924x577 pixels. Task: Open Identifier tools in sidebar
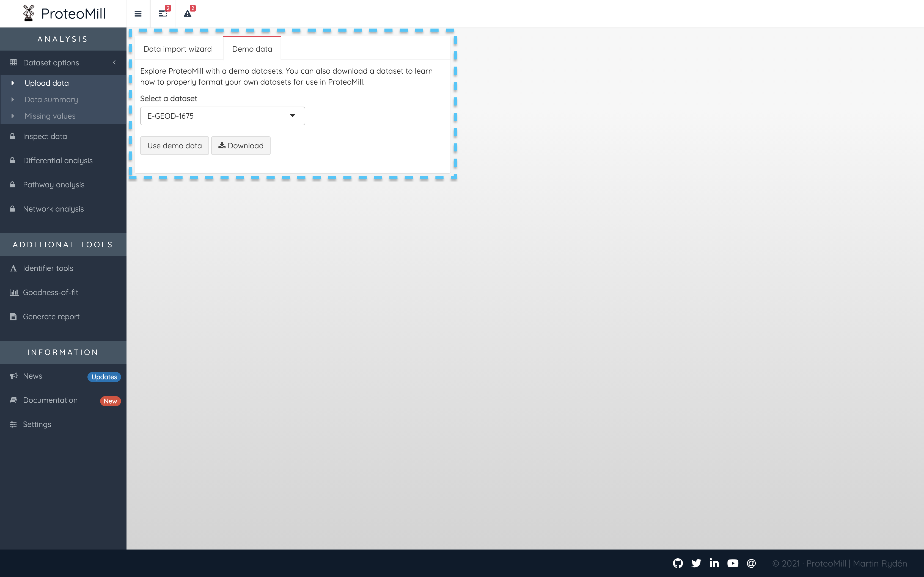click(48, 268)
